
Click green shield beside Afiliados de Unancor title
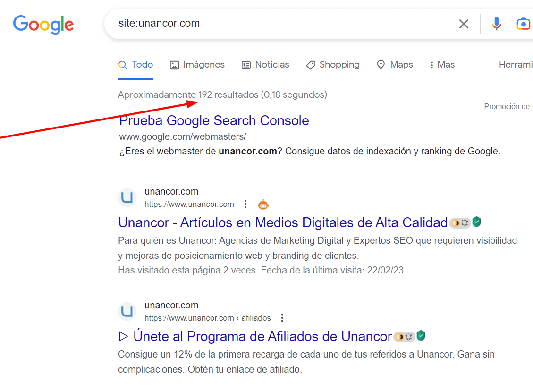coord(421,336)
